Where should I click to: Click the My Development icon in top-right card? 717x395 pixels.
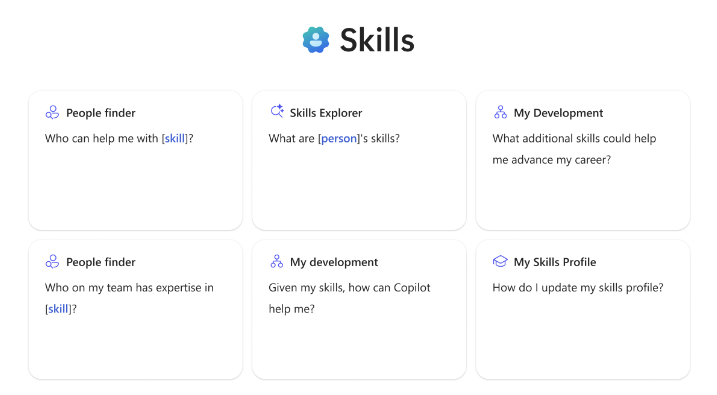pos(500,112)
